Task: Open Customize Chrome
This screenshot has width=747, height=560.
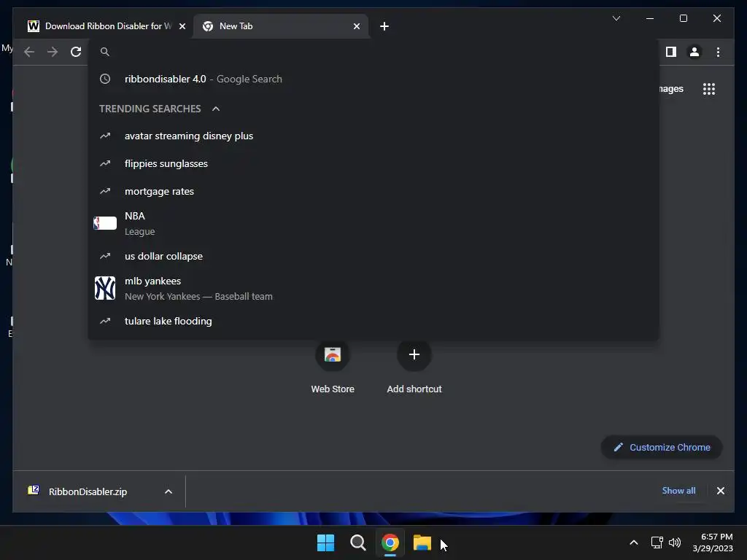Action: click(662, 447)
